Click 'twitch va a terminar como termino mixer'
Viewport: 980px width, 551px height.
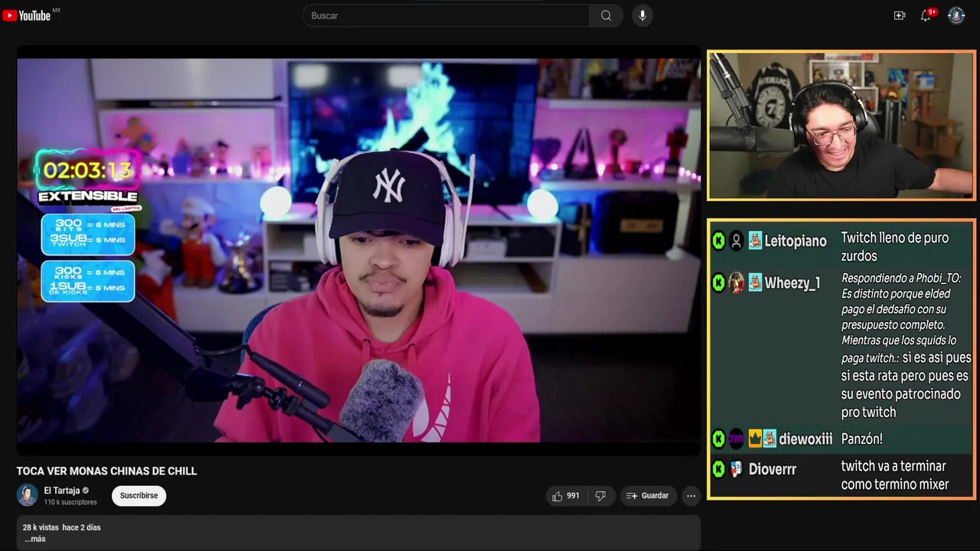pos(894,475)
